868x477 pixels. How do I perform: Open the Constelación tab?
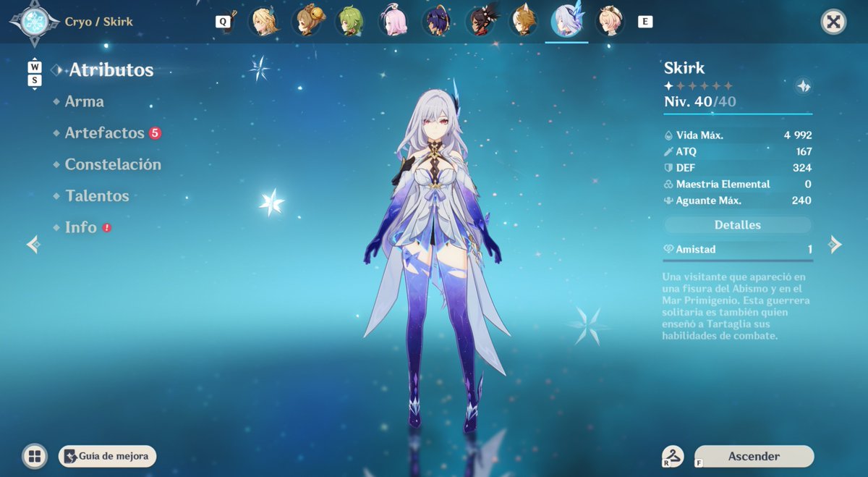113,164
